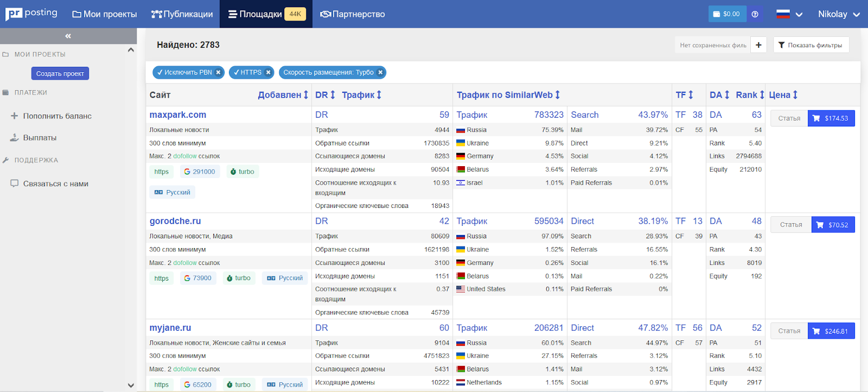Sort by DR column header
Screen dimensions: 868x392
click(325, 95)
